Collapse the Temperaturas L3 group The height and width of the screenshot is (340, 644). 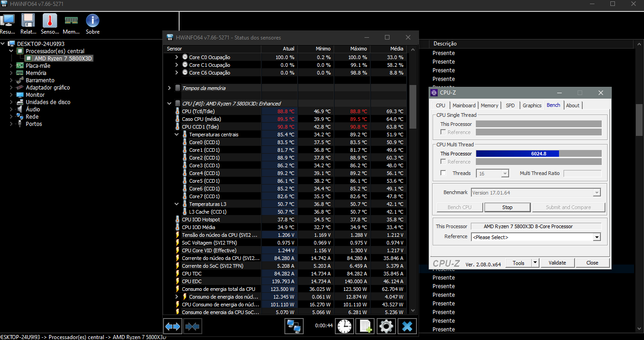click(177, 204)
